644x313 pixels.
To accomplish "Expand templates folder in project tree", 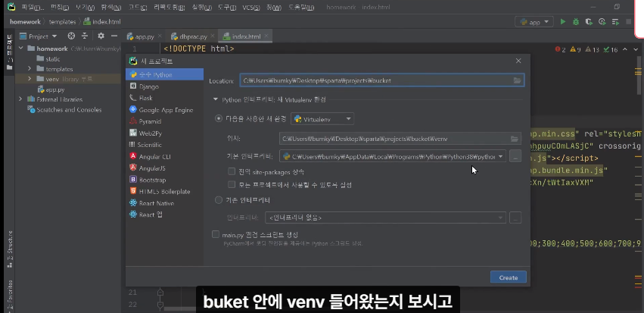I will 30,69.
